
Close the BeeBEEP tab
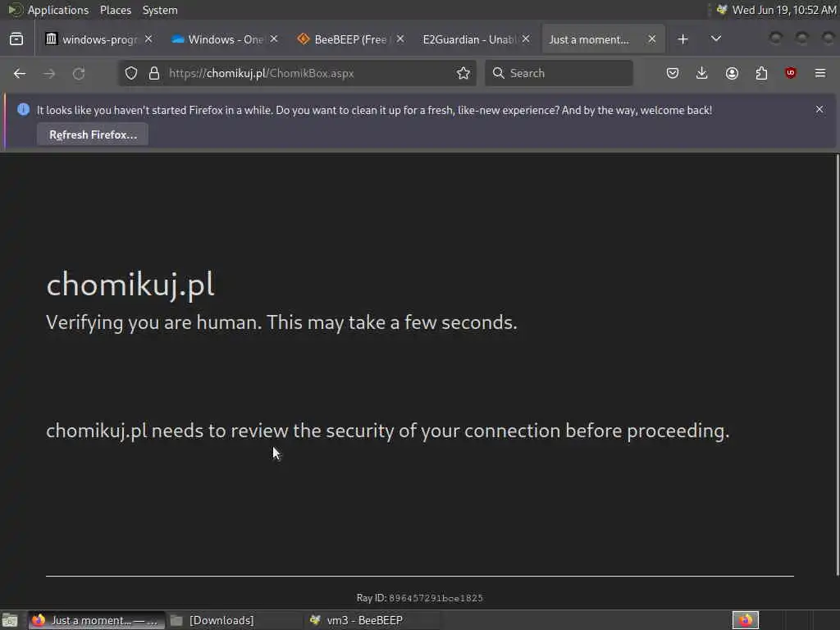400,39
